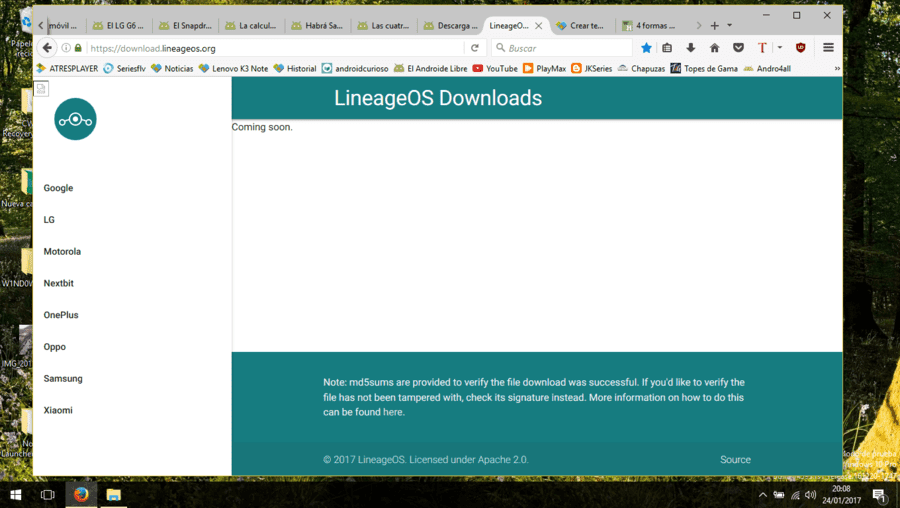Open the YouTube bookmark
This screenshot has height=508, width=900.
tap(495, 68)
